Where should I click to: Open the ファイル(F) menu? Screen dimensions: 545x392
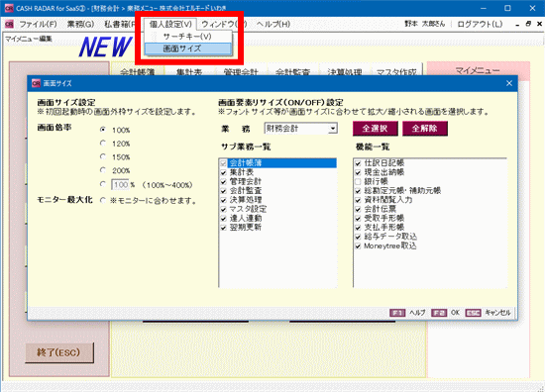[38, 24]
